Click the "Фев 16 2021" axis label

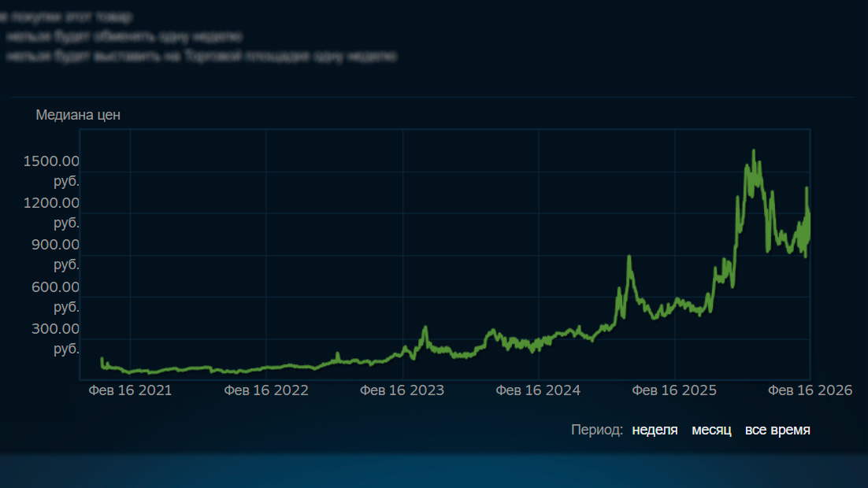click(130, 390)
